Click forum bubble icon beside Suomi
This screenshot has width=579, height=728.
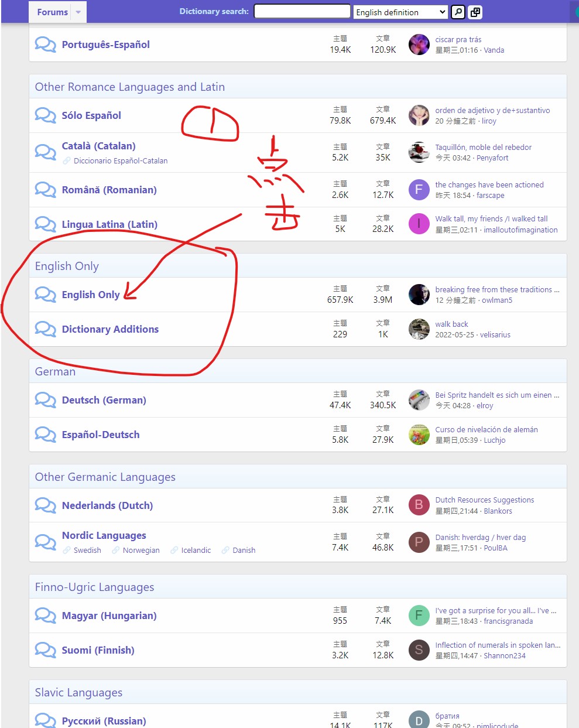pyautogui.click(x=45, y=650)
